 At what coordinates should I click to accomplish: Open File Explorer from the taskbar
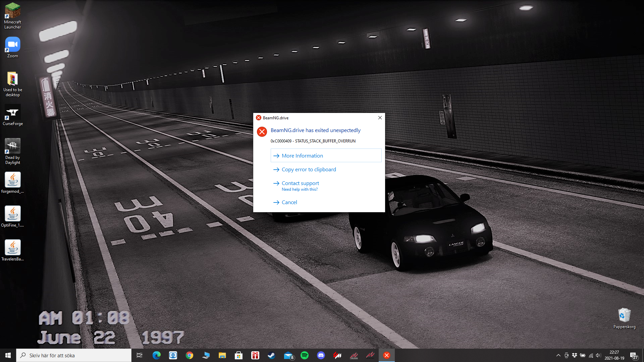[x=222, y=355]
